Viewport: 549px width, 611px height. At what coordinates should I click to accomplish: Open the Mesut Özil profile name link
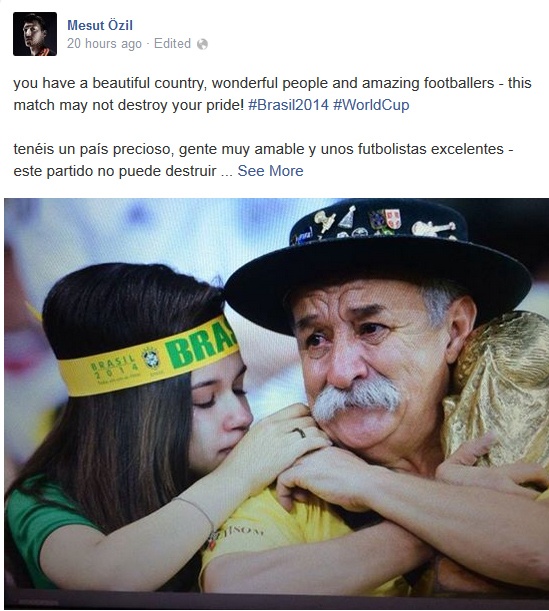100,25
